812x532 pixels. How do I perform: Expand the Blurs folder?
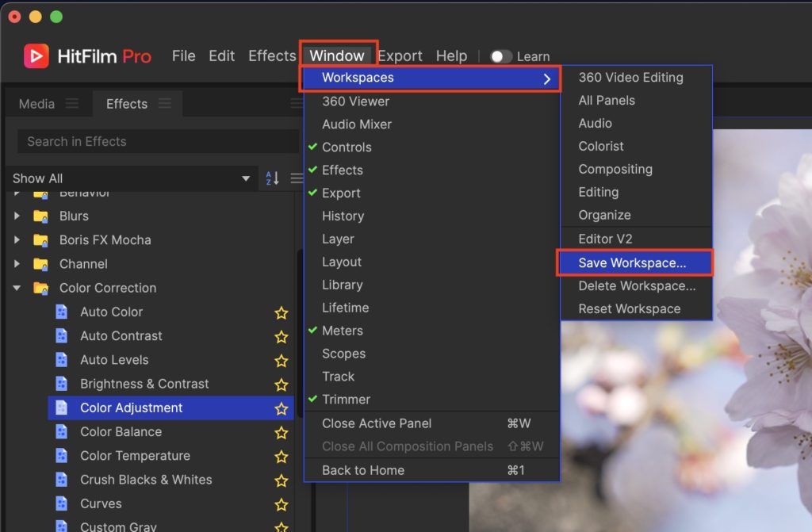pos(17,216)
